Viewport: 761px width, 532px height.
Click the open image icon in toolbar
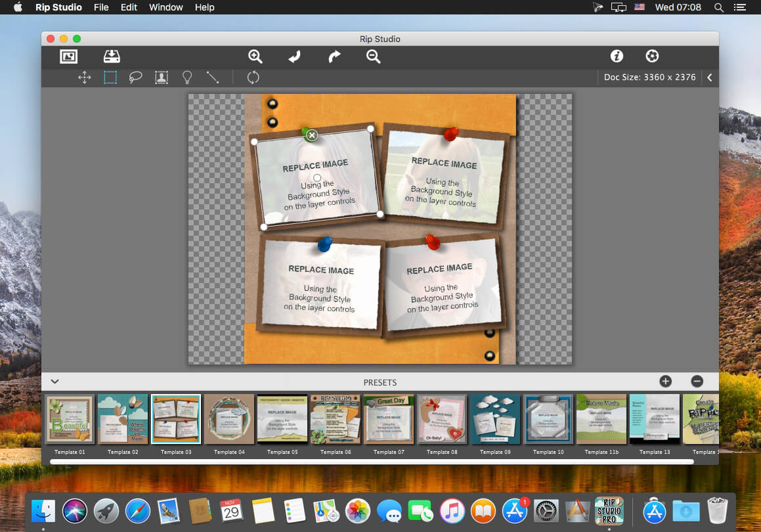pyautogui.click(x=69, y=56)
